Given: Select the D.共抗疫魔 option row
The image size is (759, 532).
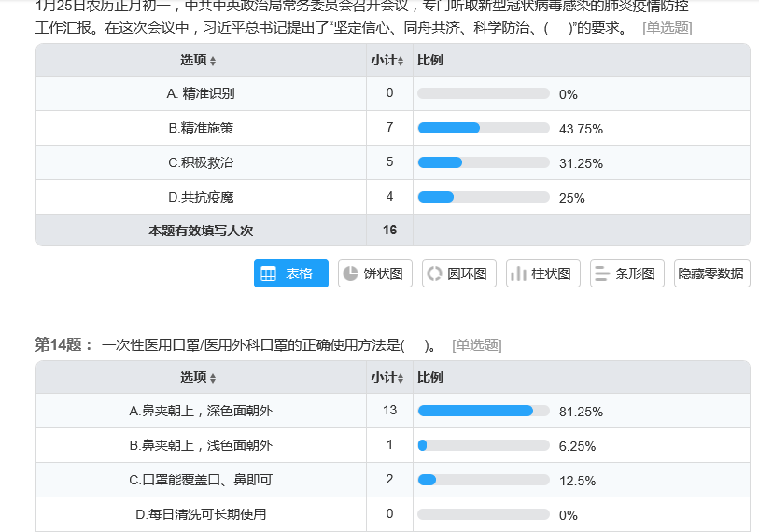Looking at the screenshot, I should (393, 197).
